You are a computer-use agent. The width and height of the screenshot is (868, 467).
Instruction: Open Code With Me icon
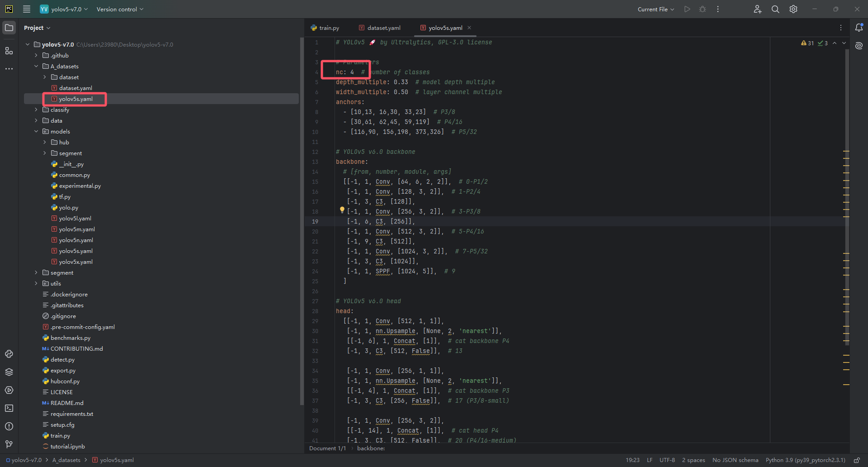pos(758,9)
